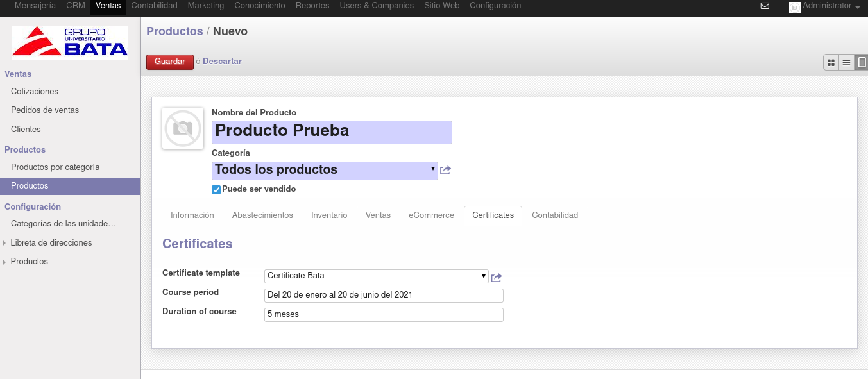Click the product image placeholder
This screenshot has height=379, width=868.
pos(183,128)
